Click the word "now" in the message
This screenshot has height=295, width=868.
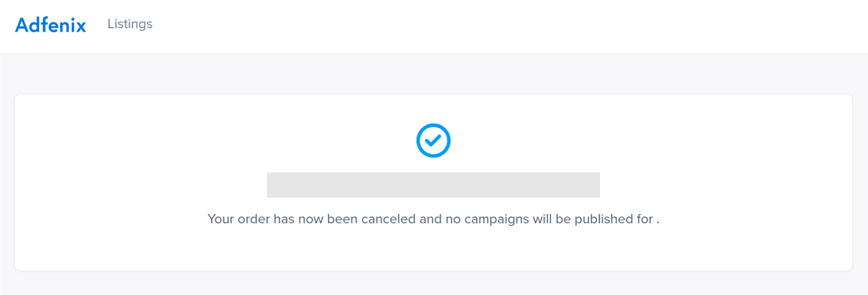click(310, 219)
